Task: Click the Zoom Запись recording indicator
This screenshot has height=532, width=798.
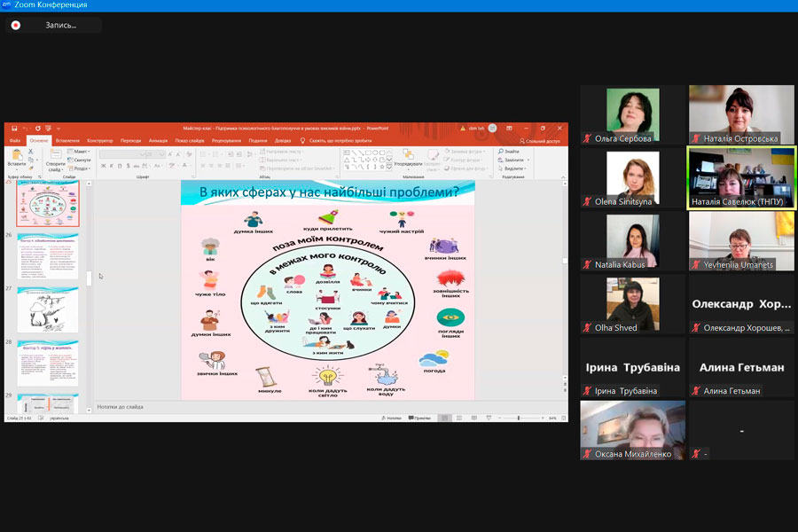Action: 53,25
